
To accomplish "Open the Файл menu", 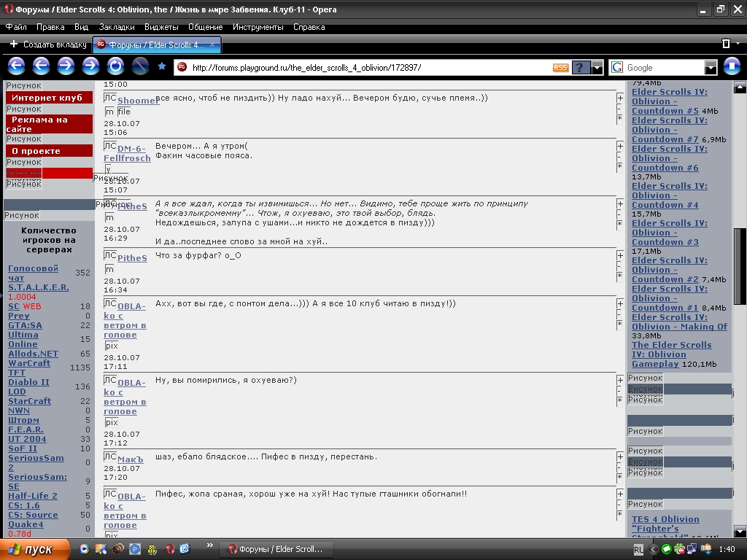I will point(16,27).
